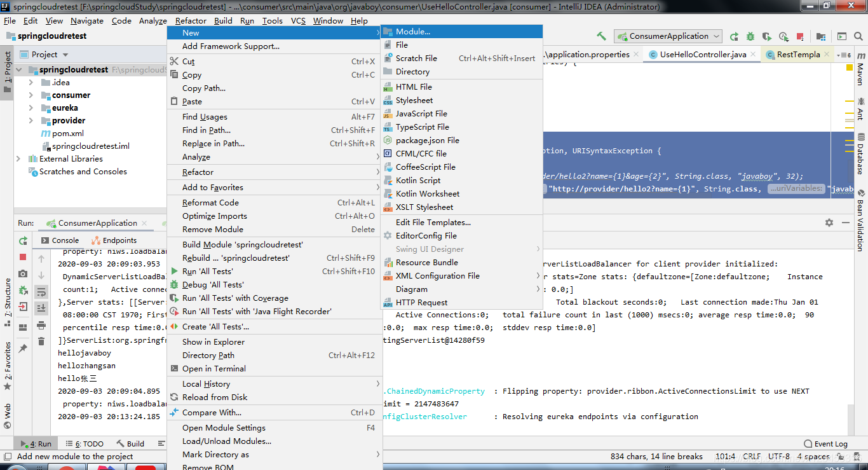
Task: Run with Coverage from top toolbar
Action: [767, 36]
